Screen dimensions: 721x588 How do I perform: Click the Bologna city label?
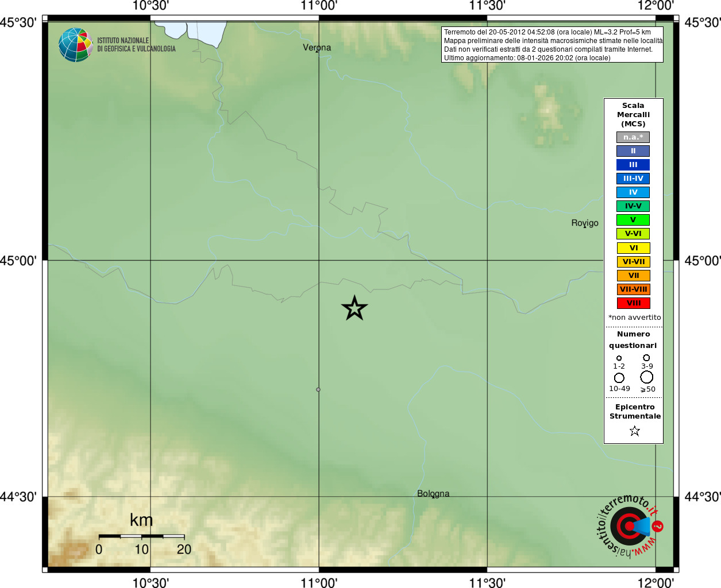click(433, 494)
